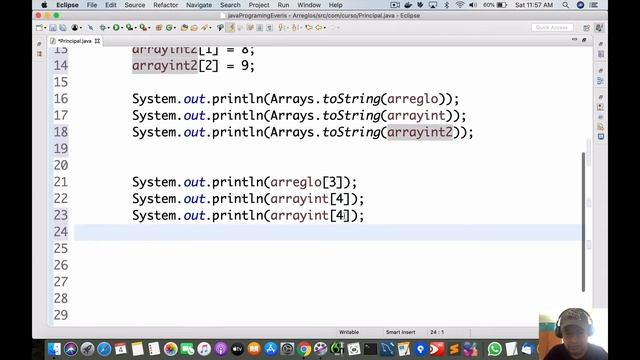Image resolution: width=640 pixels, height=360 pixels.
Task: Click the Next Annotation toolbar icon
Action: 281,28
